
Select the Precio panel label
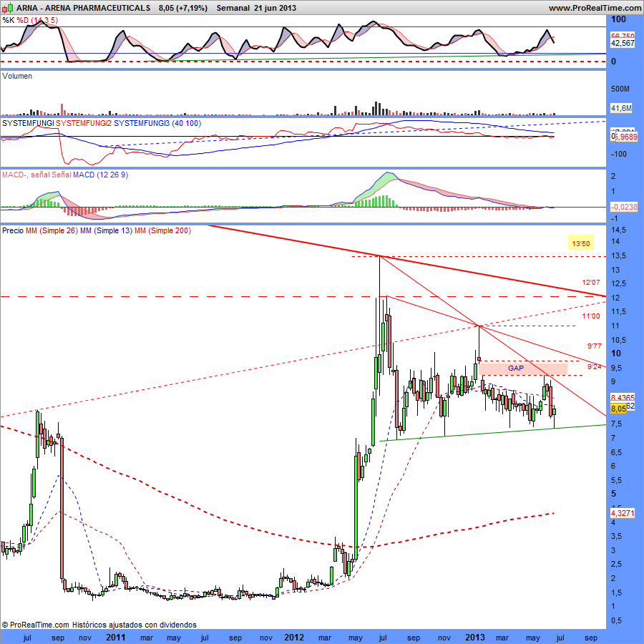[x=13, y=231]
